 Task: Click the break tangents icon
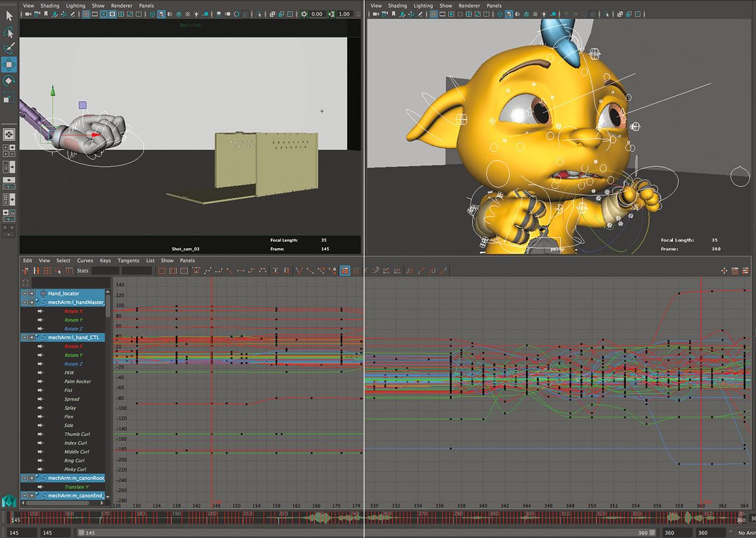click(x=299, y=271)
